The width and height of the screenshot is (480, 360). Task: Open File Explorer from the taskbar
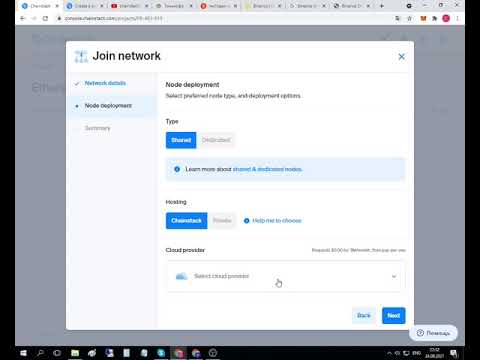75,353
